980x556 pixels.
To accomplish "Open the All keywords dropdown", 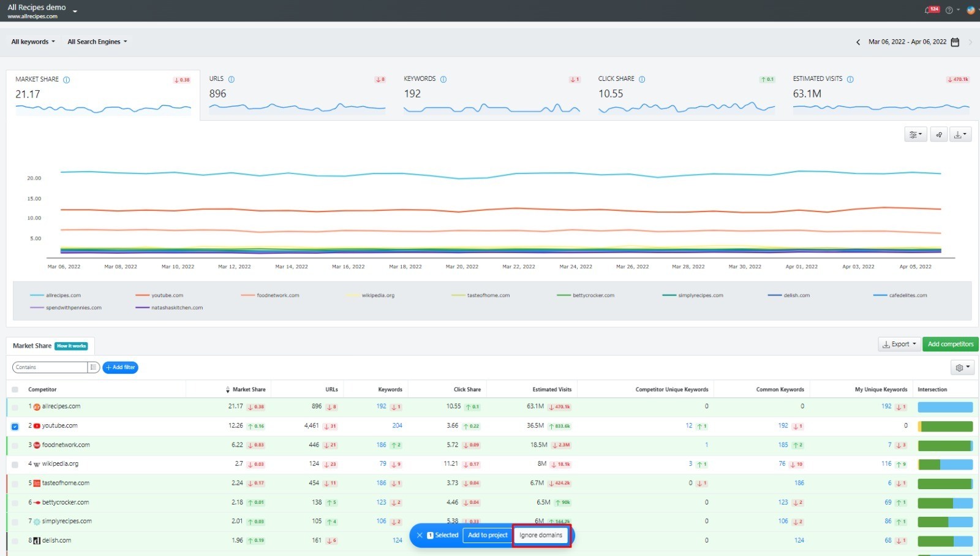I will pyautogui.click(x=33, y=42).
